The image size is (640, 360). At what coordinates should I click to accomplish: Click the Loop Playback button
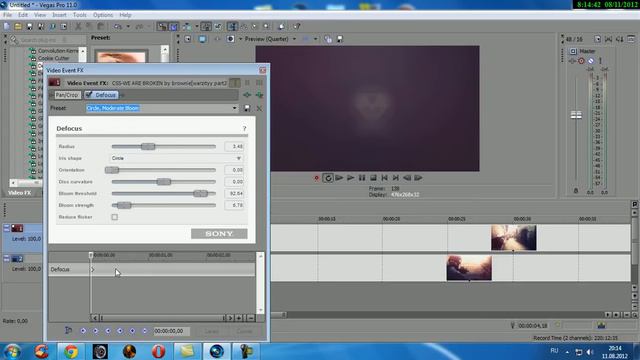[327, 178]
